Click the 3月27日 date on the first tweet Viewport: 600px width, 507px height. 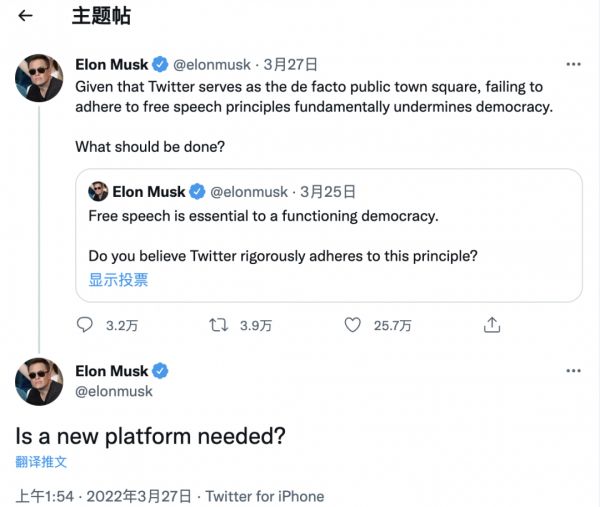[x=286, y=65]
